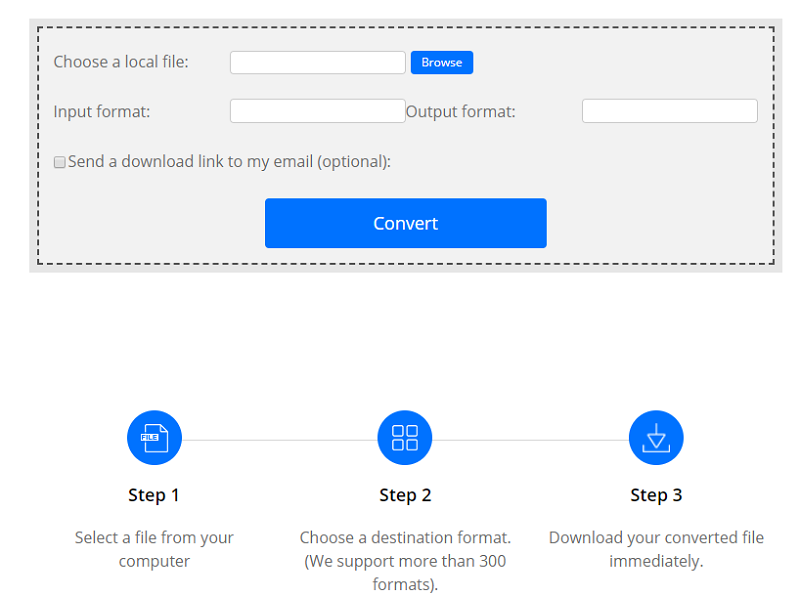Open the Input format field
The image size is (800, 597).
point(317,111)
